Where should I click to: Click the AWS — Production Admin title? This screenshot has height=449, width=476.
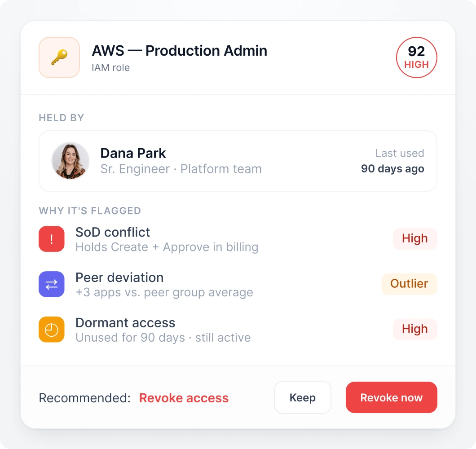(180, 51)
